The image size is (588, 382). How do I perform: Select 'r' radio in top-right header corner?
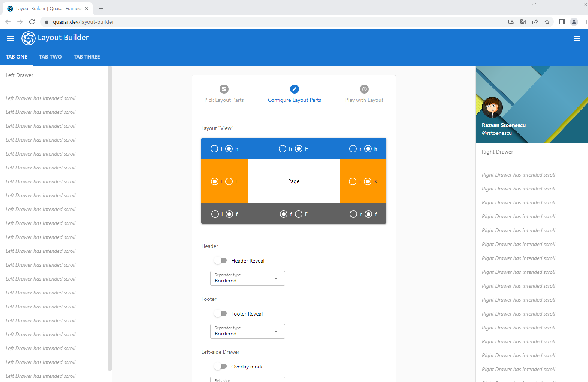pos(353,149)
